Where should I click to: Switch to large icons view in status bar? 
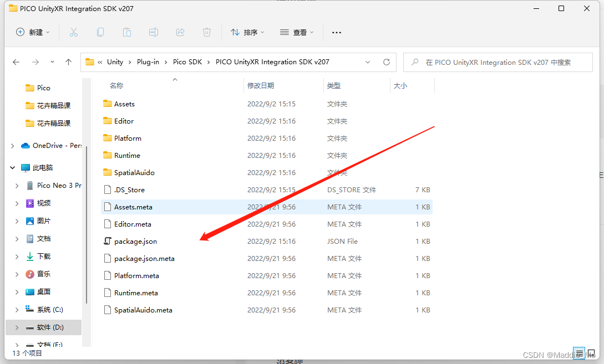(x=591, y=353)
